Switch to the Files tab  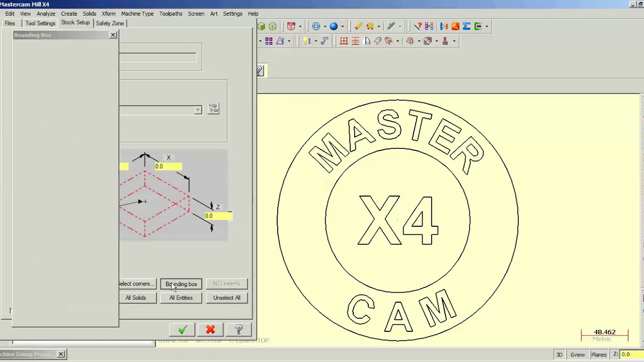[x=10, y=23]
